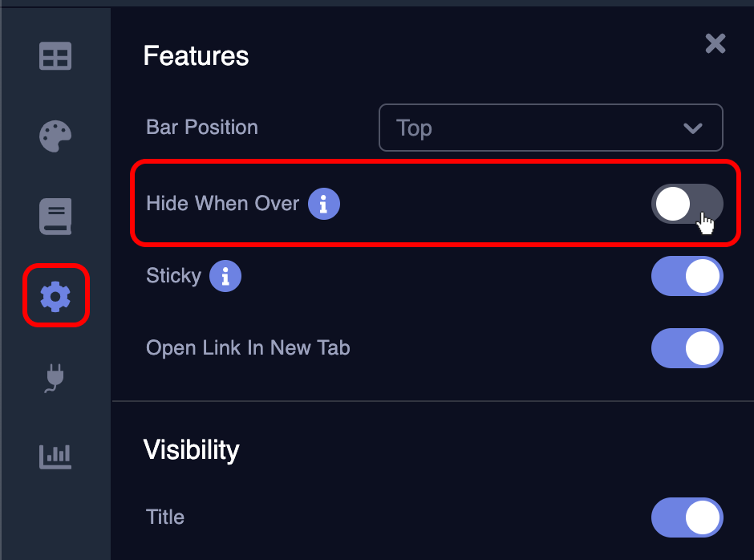Click info icon next to Hide When Over

tap(324, 204)
